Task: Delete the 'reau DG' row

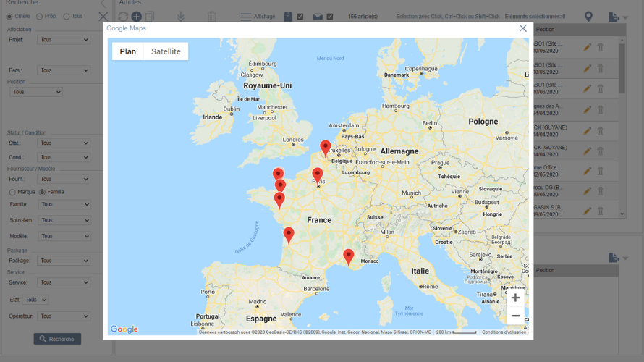Action: (601, 191)
